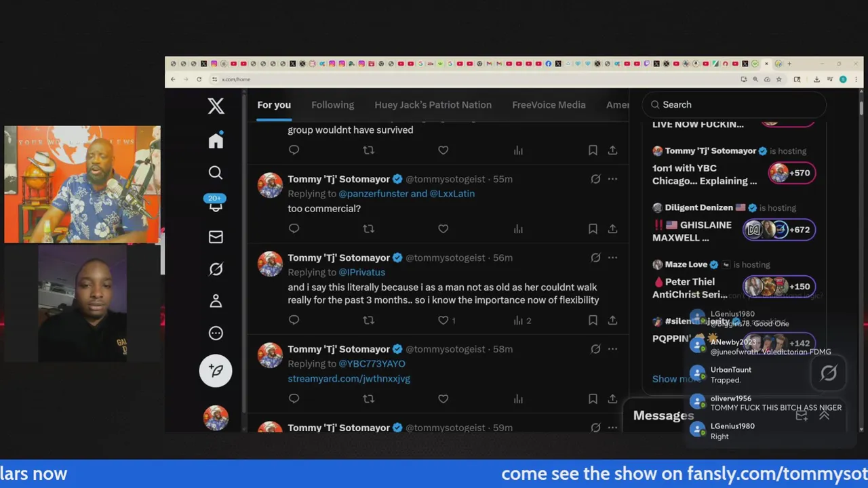868x488 pixels.
Task: Open Grok action on 55m post
Action: (x=595, y=179)
